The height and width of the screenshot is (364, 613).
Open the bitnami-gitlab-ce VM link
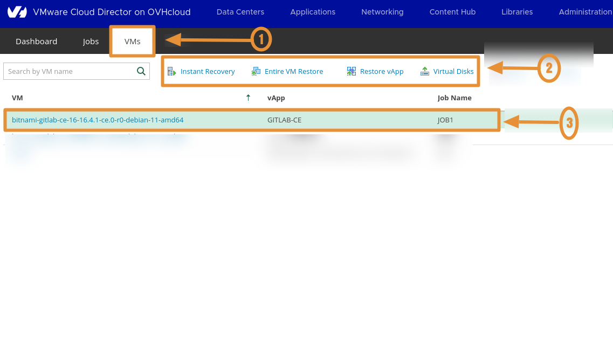(x=98, y=120)
